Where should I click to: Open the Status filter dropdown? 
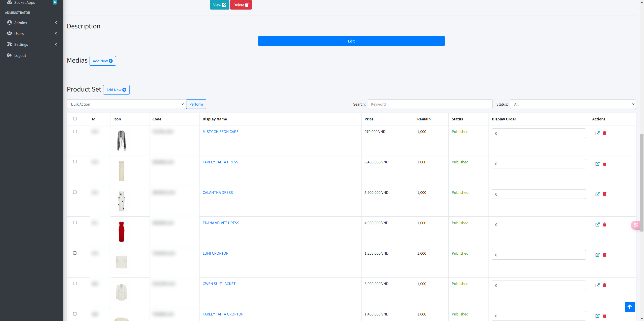click(573, 104)
